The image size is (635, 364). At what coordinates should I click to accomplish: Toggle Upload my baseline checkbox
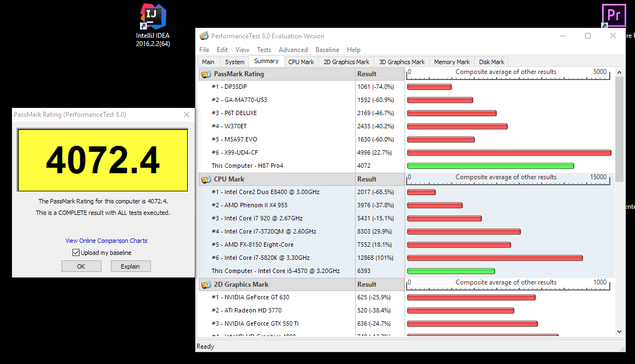pyautogui.click(x=76, y=252)
